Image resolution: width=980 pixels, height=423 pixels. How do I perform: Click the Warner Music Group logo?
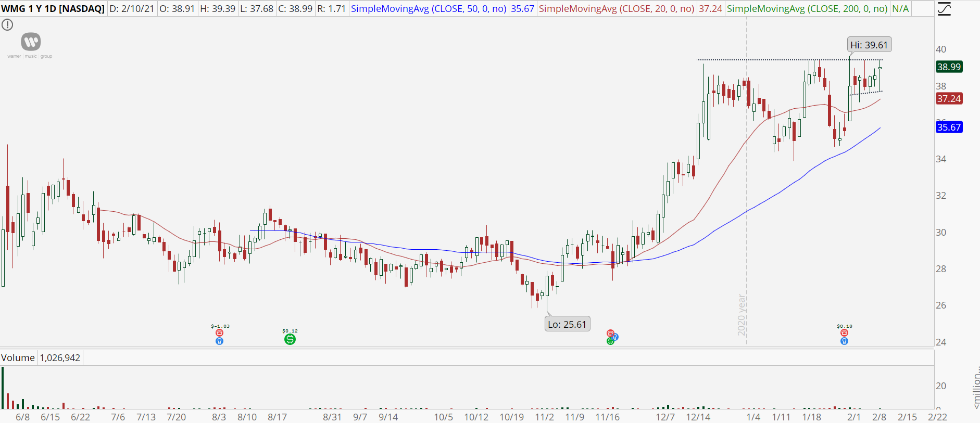(30, 45)
